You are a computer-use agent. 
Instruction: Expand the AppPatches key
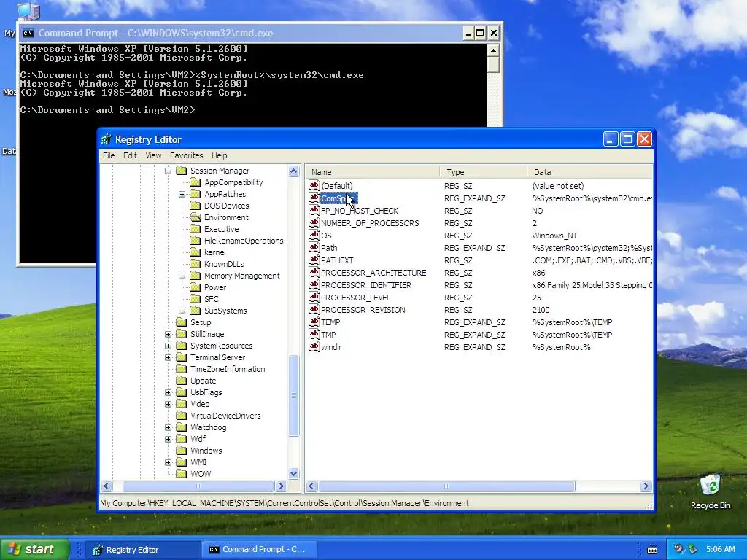(x=182, y=194)
